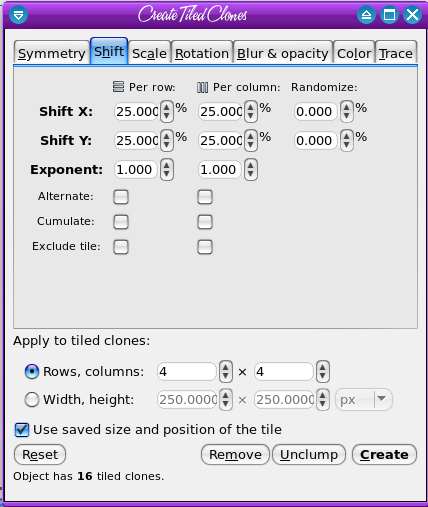Open the window menu icon in title bar
This screenshot has height=507, width=428.
point(18,15)
